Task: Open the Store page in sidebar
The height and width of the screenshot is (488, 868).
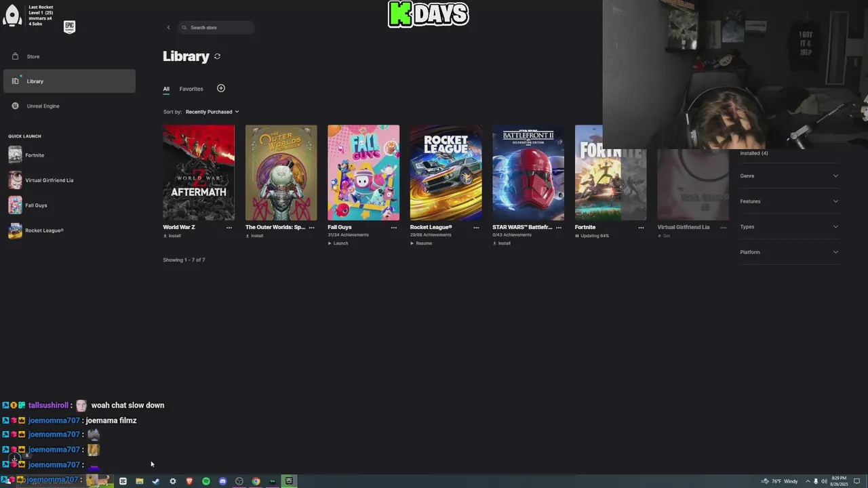Action: tap(69, 56)
